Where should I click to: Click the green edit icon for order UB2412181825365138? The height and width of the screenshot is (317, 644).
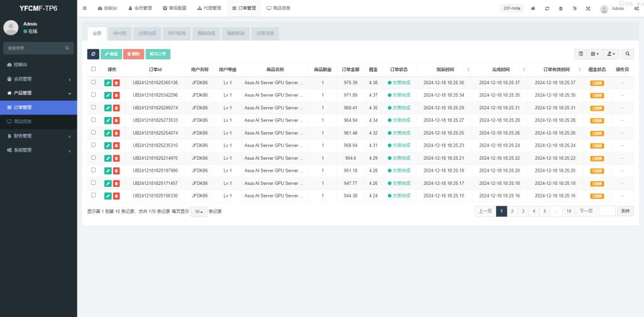(x=108, y=82)
